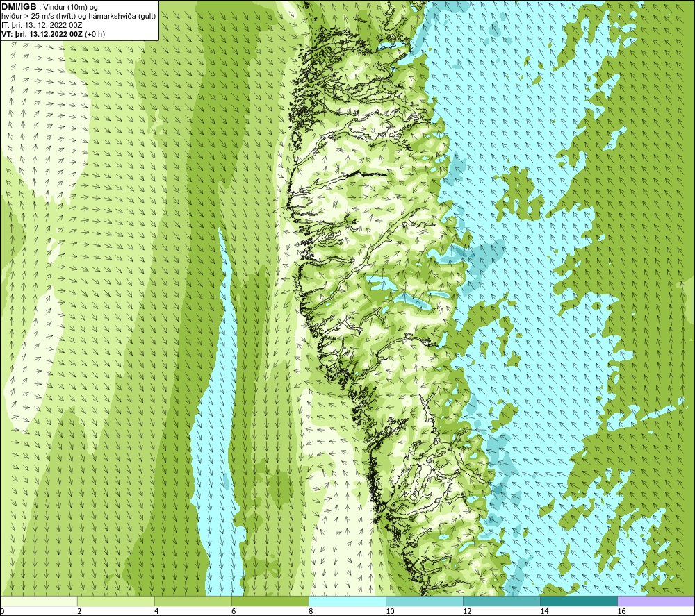Click the legend tick label '10'
The height and width of the screenshot is (616, 695).
pos(390,611)
